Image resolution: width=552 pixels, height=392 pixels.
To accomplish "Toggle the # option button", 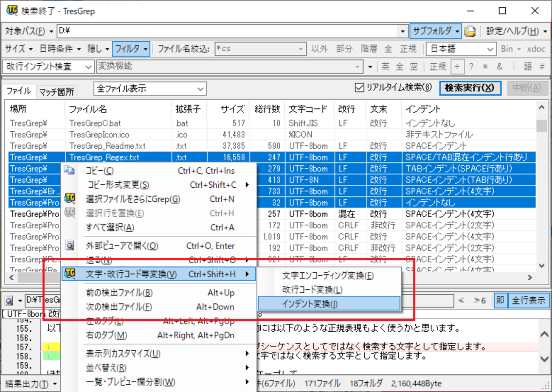I will coord(541,66).
